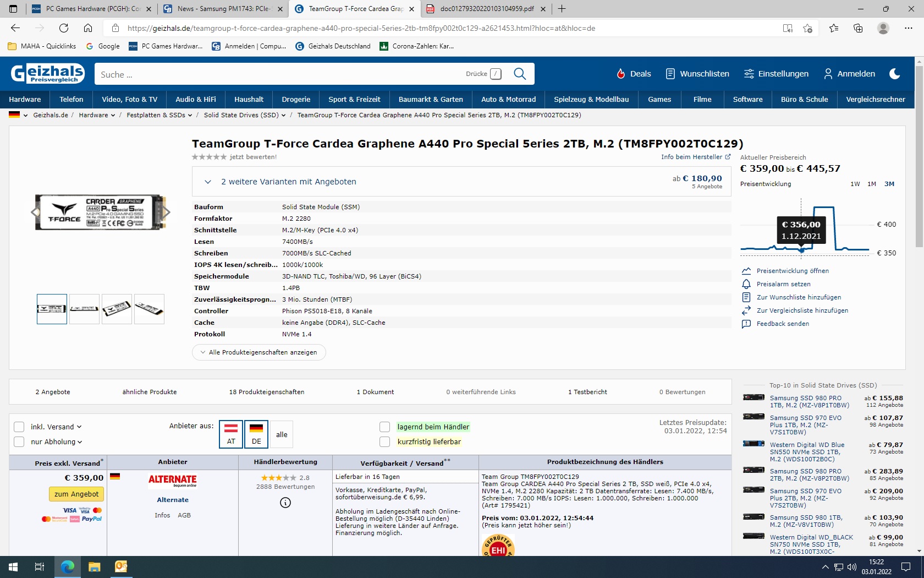Viewport: 924px width, 578px height.
Task: Open Wunschlisten in the header
Action: [697, 74]
